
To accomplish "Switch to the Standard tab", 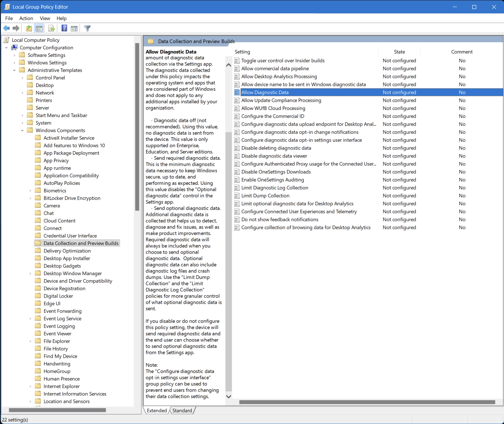I will pyautogui.click(x=182, y=411).
